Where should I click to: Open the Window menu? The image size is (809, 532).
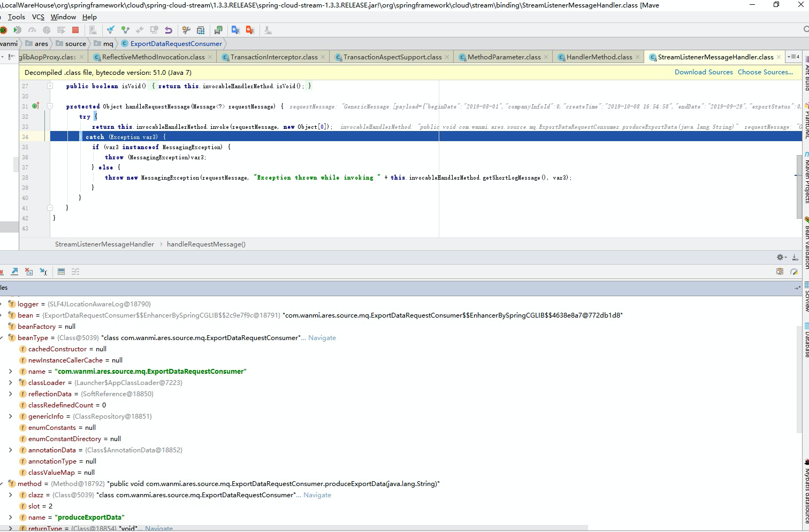pos(63,17)
